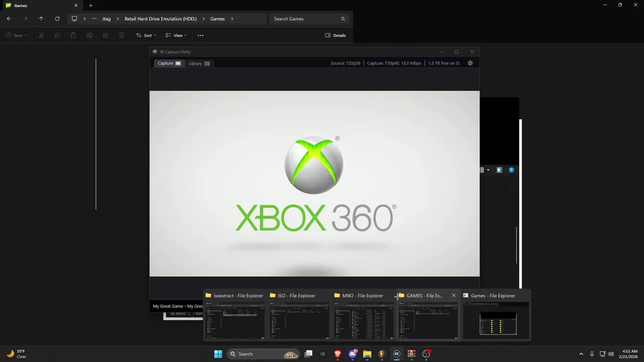Open FL Studio fruit icon on taskbar
644x362 pixels.
pyautogui.click(x=382, y=354)
